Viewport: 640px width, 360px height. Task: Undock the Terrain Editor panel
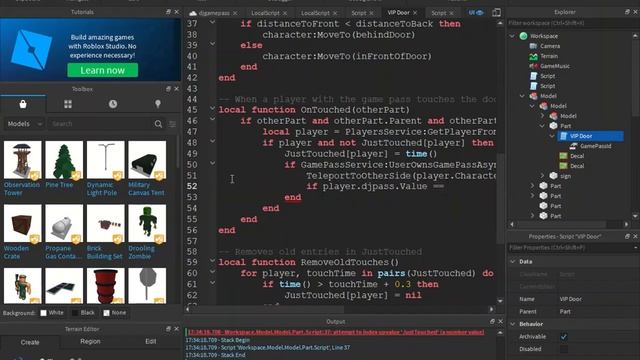[x=168, y=329]
